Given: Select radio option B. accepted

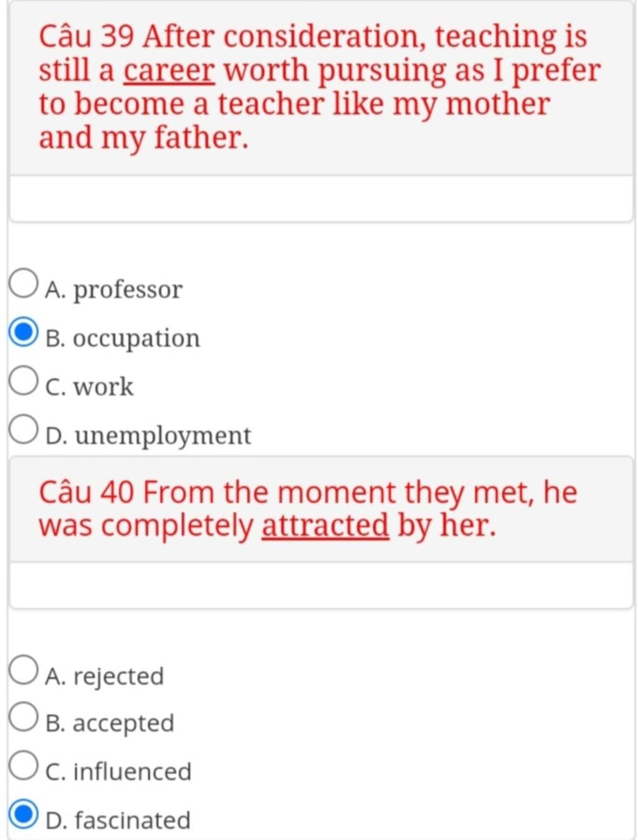Looking at the screenshot, I should click(24, 717).
